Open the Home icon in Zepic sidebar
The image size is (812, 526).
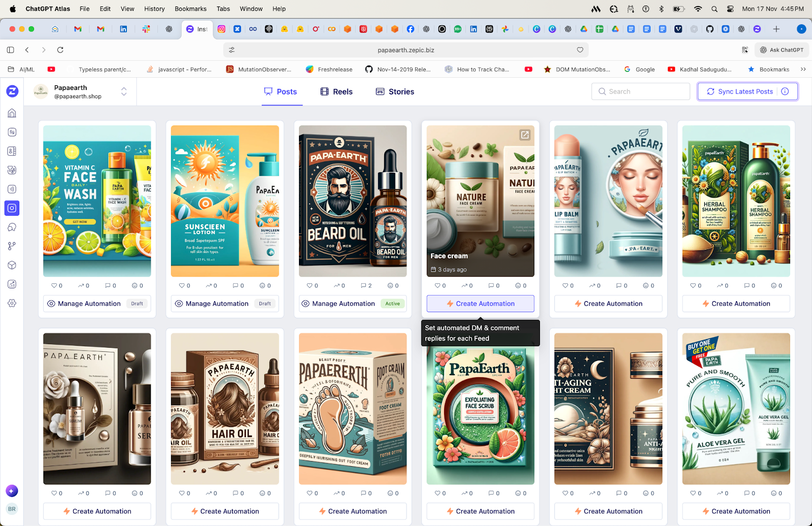point(12,113)
